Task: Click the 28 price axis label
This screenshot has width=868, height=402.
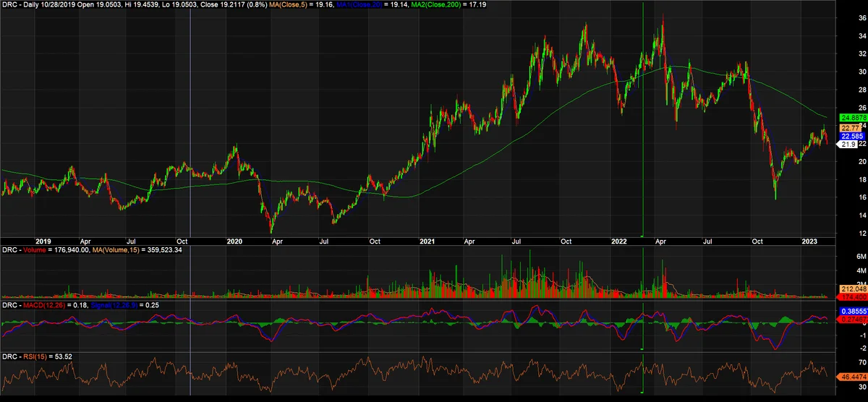Action: coord(862,90)
